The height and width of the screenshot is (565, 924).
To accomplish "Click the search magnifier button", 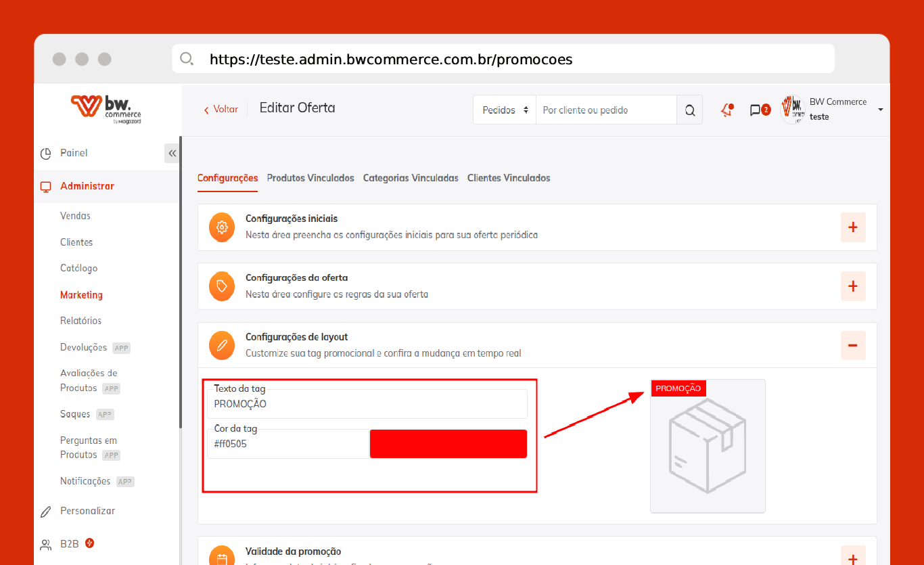I will (x=689, y=110).
